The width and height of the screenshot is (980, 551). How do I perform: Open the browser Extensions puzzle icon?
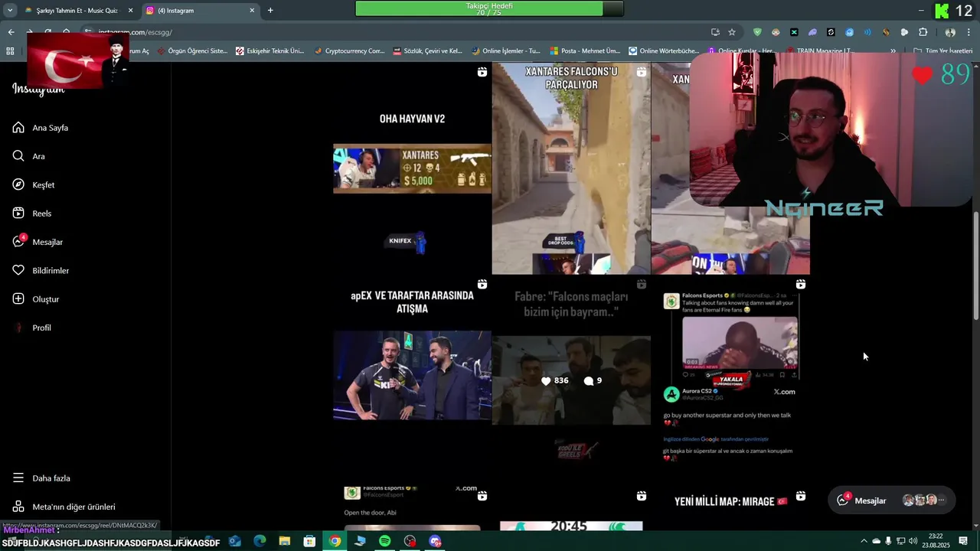923,32
